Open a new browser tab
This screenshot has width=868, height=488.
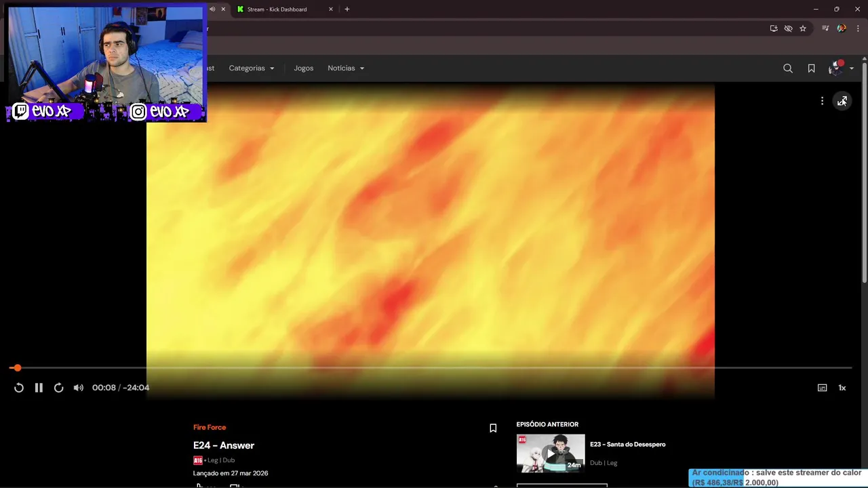(x=347, y=9)
